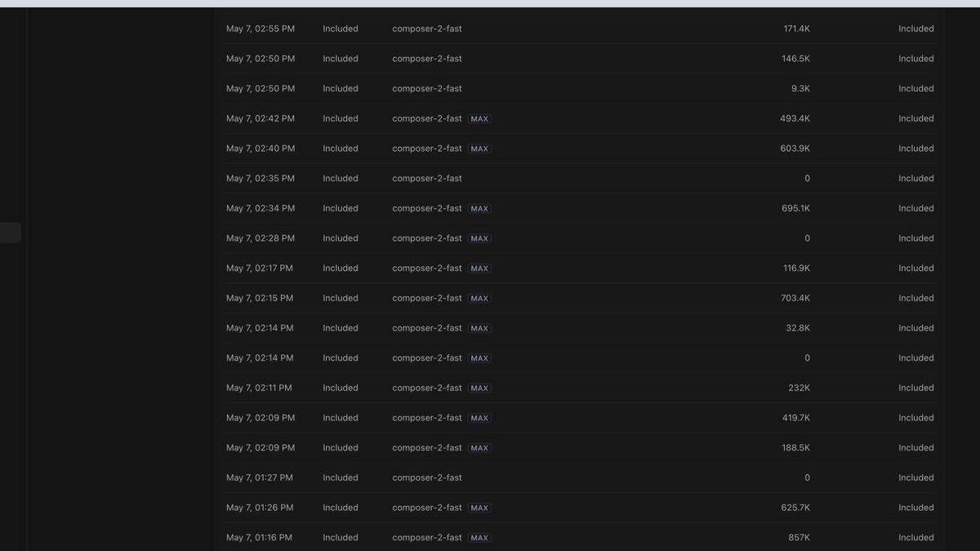
Task: Click the rightmost Included cell in the 171.4K row
Action: (x=916, y=29)
